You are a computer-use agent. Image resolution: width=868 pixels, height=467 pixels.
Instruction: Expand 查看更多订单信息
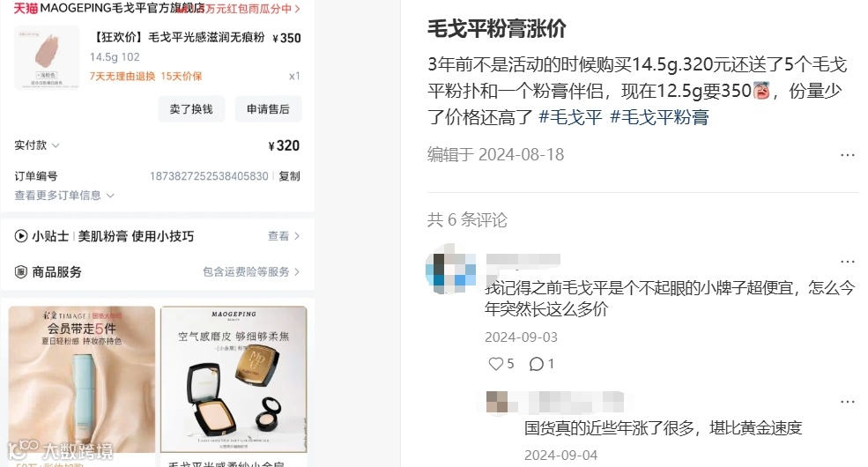(64, 196)
